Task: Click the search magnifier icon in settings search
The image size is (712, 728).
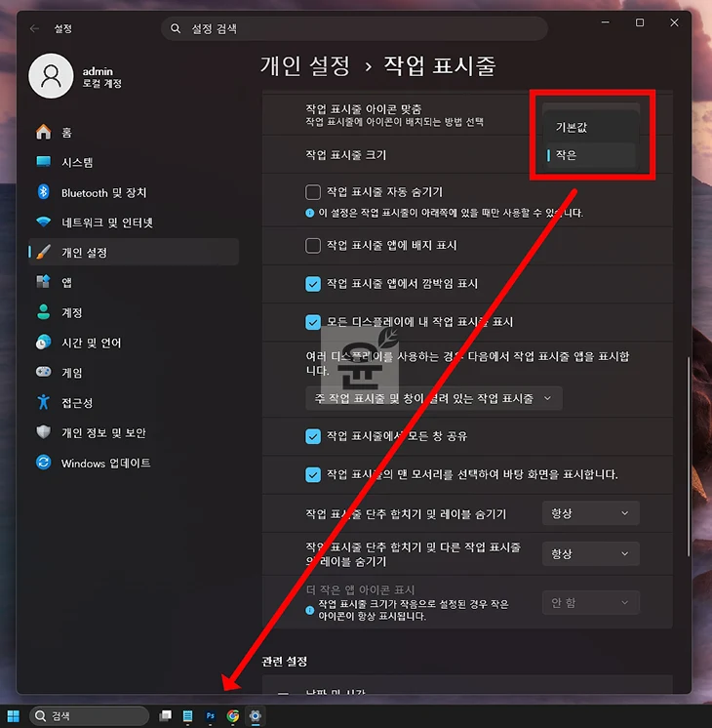Action: (176, 28)
